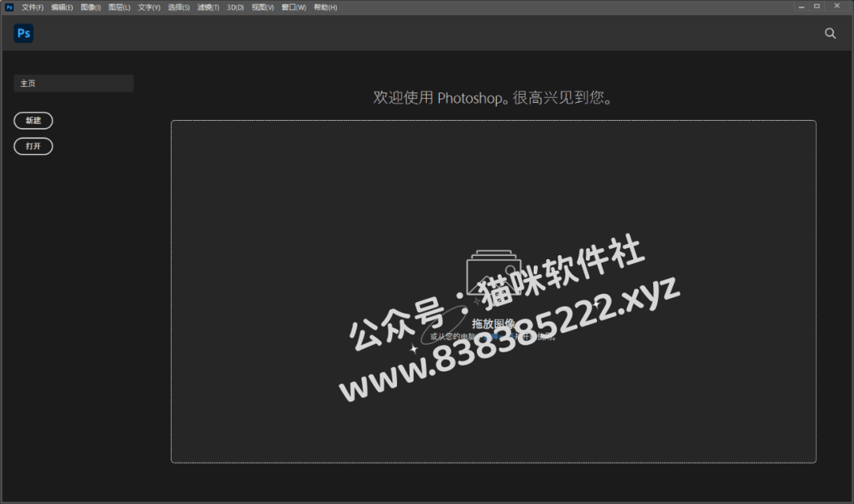Open the 编辑(E) menu
This screenshot has width=854, height=504.
pos(62,8)
